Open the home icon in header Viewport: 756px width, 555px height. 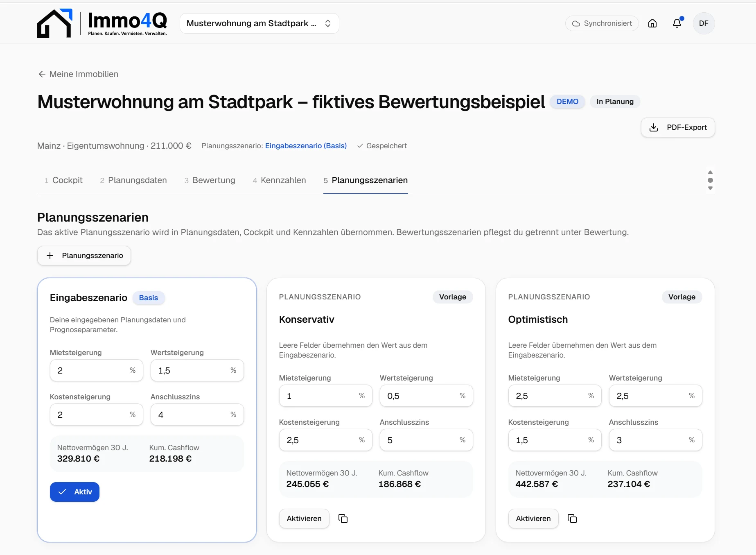coord(652,23)
